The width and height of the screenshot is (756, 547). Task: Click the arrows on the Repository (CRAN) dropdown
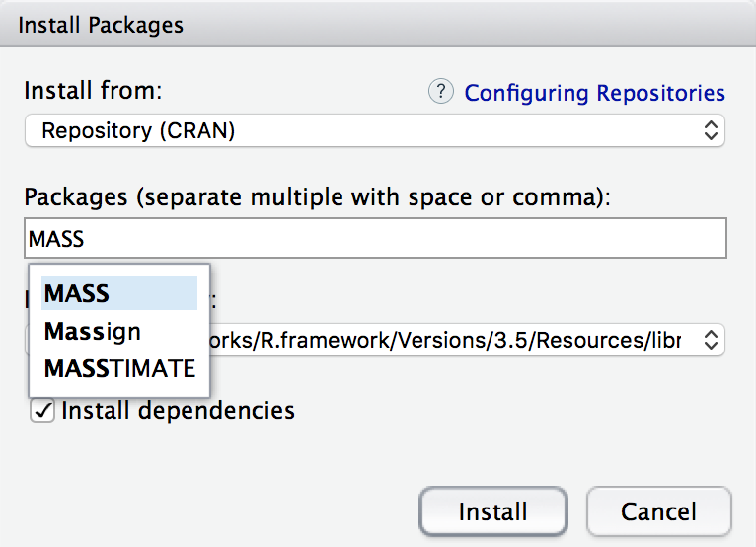(x=710, y=130)
